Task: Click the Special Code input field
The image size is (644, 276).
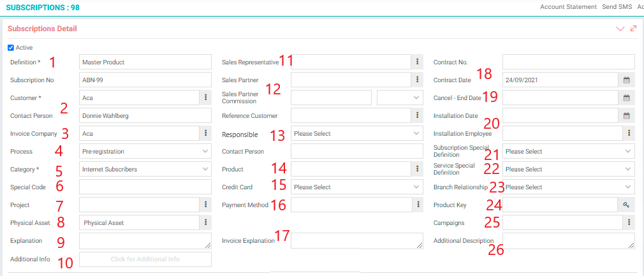Action: pos(145,187)
